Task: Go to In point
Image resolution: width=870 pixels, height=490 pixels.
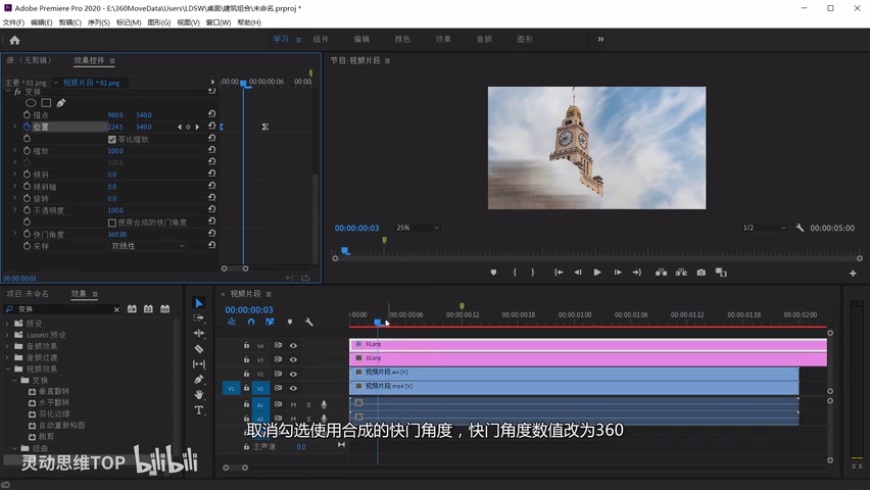Action: click(558, 272)
